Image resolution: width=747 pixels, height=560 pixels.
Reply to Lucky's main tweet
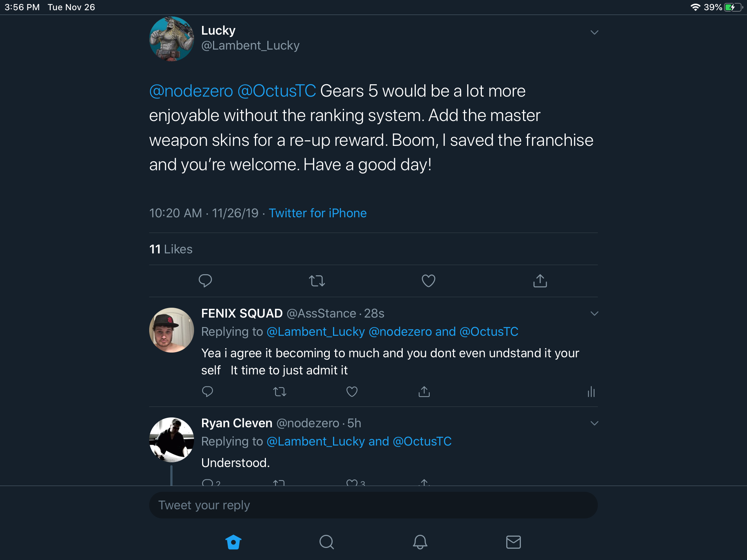coord(205,281)
